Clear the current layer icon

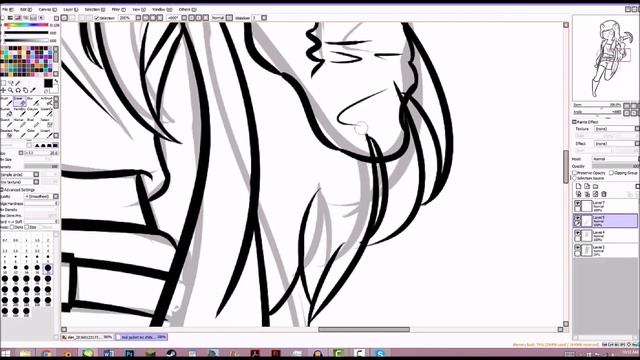tap(596, 194)
